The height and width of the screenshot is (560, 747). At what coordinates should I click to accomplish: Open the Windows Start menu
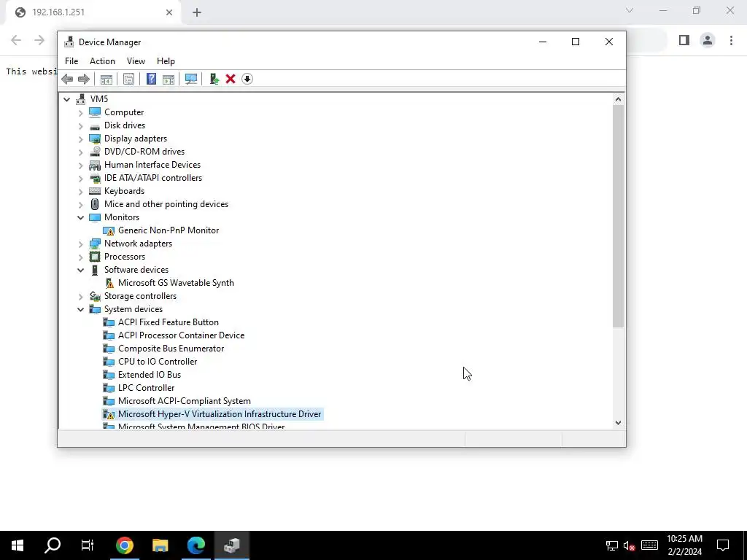click(x=18, y=545)
